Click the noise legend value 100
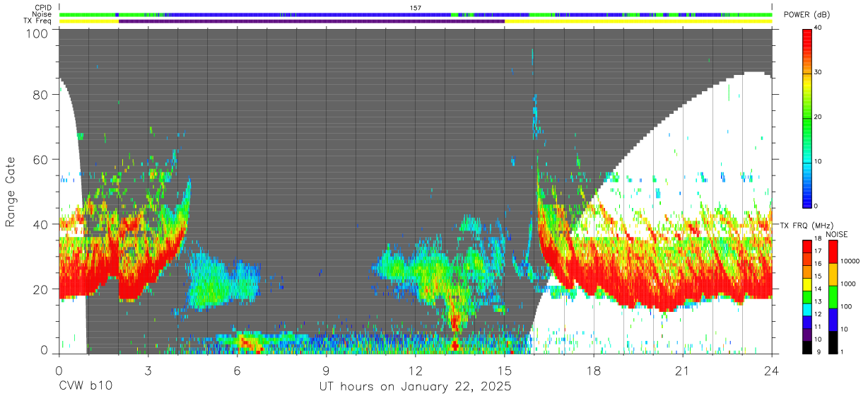The width and height of the screenshot is (868, 401). tap(846, 306)
